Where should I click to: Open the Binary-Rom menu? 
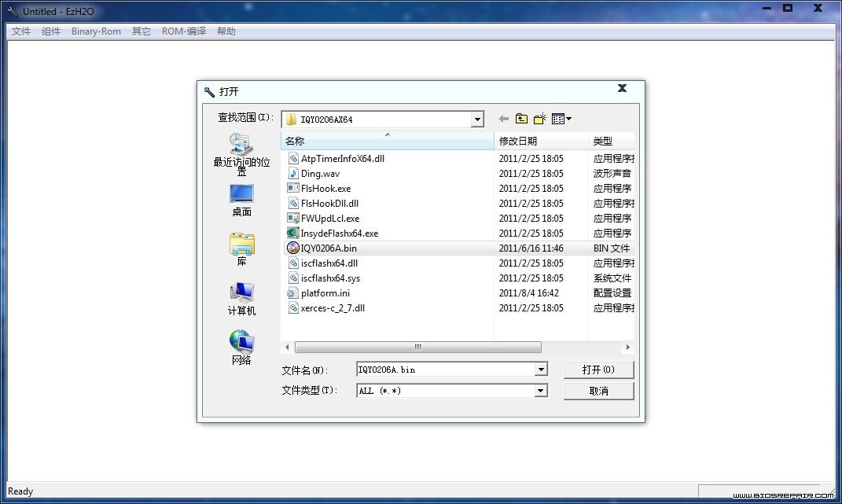96,31
